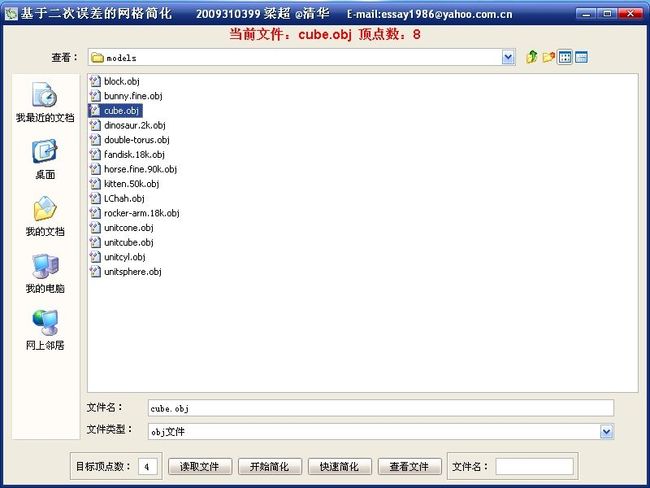
Task: Select the unitcone.obj file name
Action: coord(129,228)
